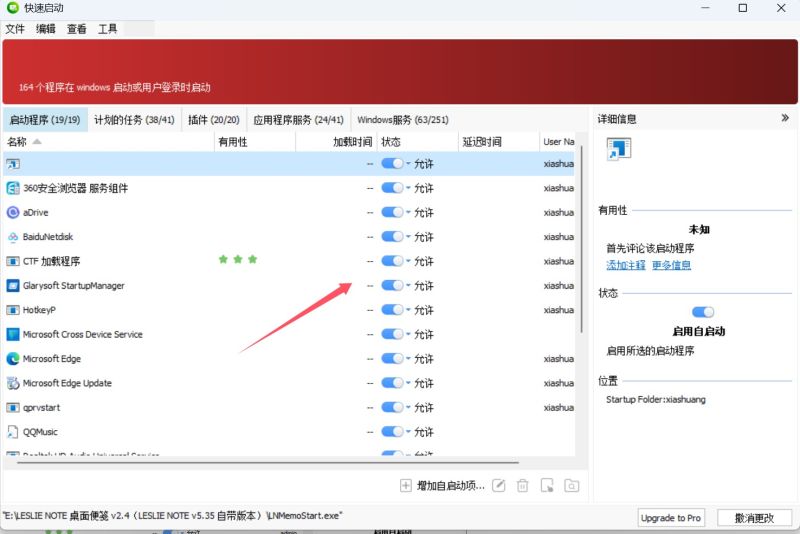Click the Upgrade to Pro button
This screenshot has height=534, width=800.
[671, 518]
